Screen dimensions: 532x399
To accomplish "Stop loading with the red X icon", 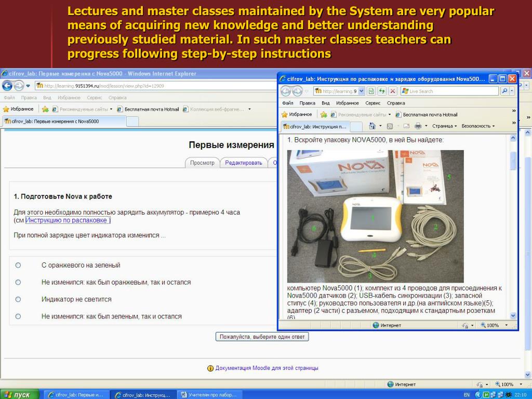I will pyautogui.click(x=393, y=91).
